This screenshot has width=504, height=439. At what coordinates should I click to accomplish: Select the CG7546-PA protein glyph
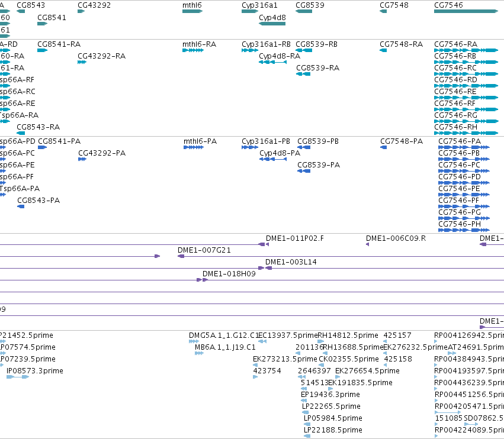point(464,147)
